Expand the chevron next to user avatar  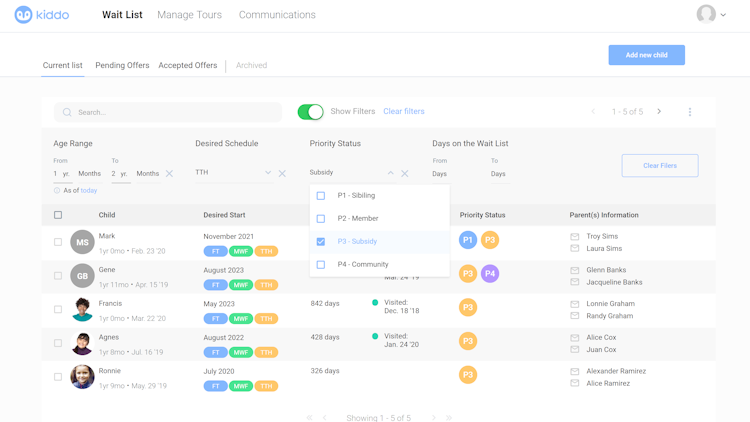tap(723, 15)
